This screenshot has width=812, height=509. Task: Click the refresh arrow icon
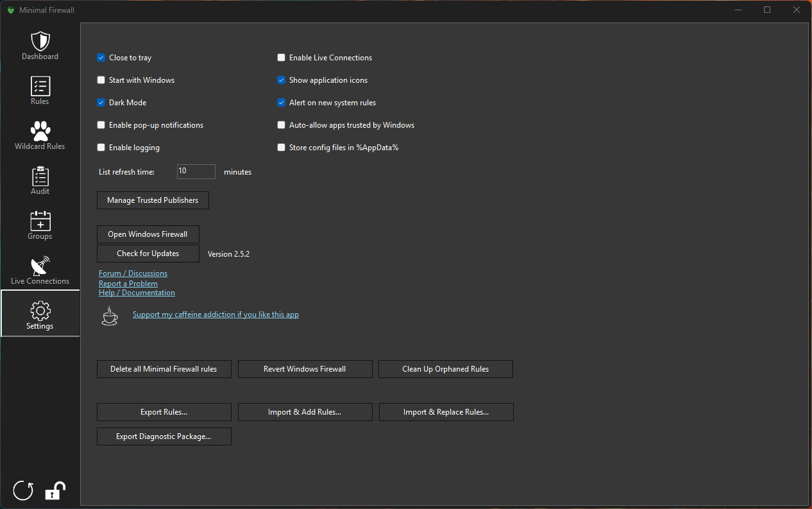23,491
